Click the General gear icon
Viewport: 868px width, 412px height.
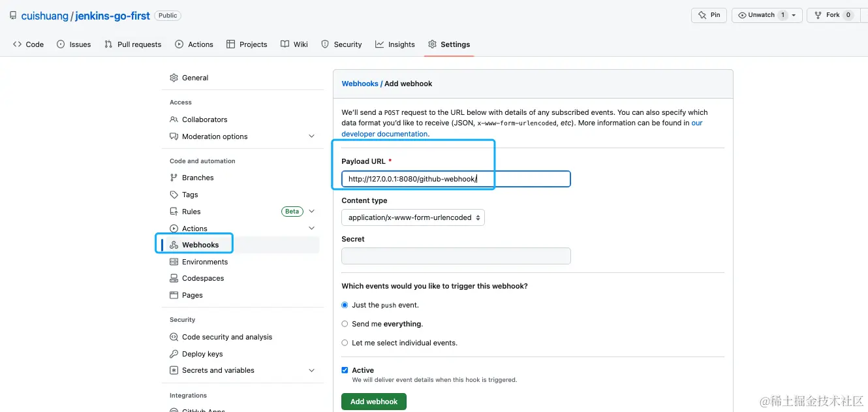tap(174, 78)
